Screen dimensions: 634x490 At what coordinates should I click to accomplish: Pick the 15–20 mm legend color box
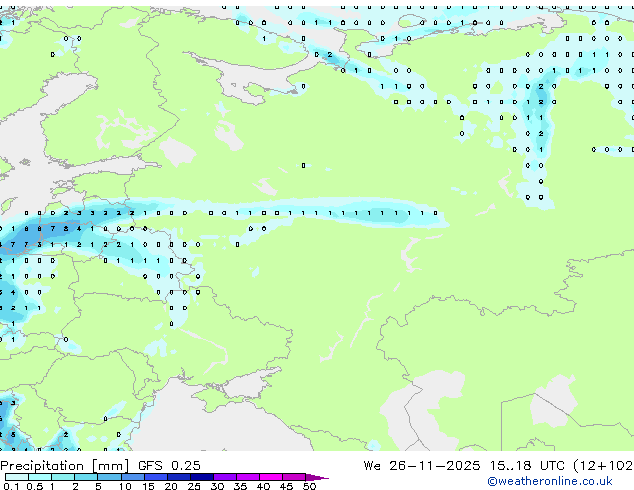point(155,477)
